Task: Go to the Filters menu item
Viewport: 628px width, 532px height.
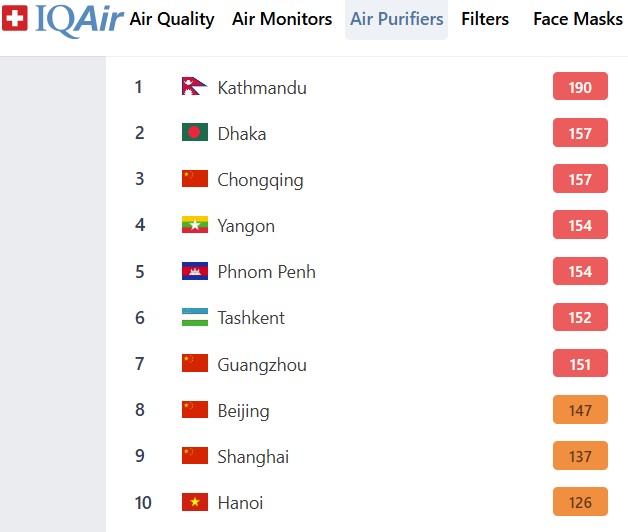Action: [485, 19]
